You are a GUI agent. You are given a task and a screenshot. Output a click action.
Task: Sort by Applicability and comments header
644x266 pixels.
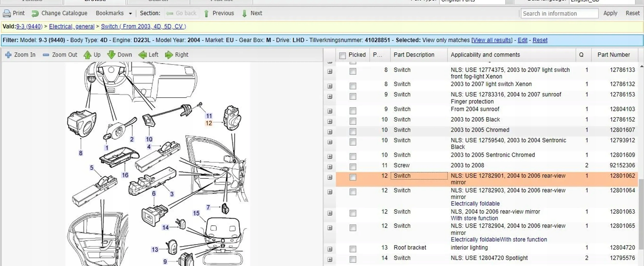512,55
